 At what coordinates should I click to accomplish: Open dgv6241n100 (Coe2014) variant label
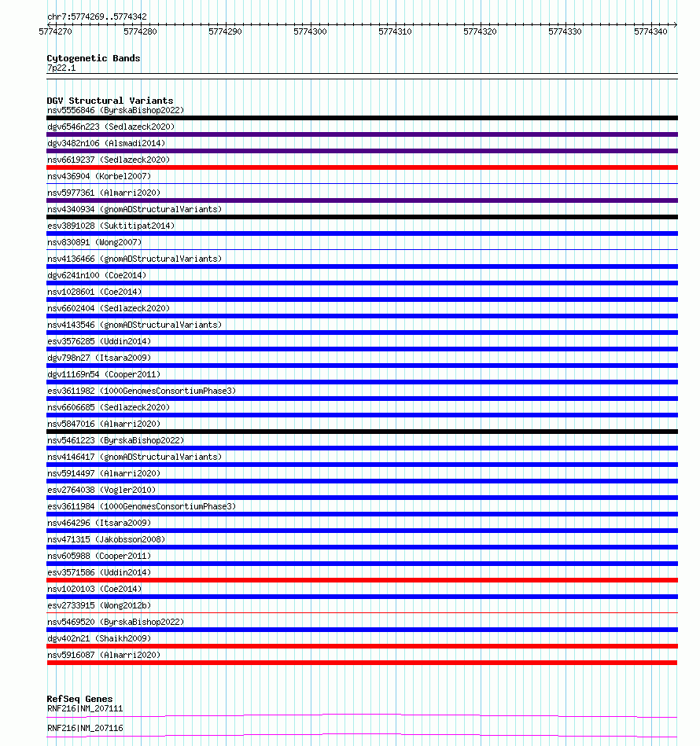pyautogui.click(x=97, y=275)
